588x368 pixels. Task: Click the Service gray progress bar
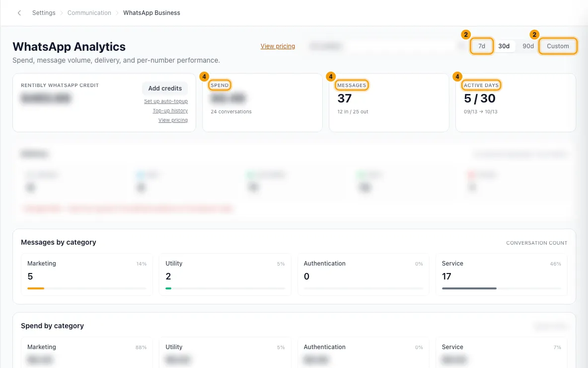pos(469,288)
